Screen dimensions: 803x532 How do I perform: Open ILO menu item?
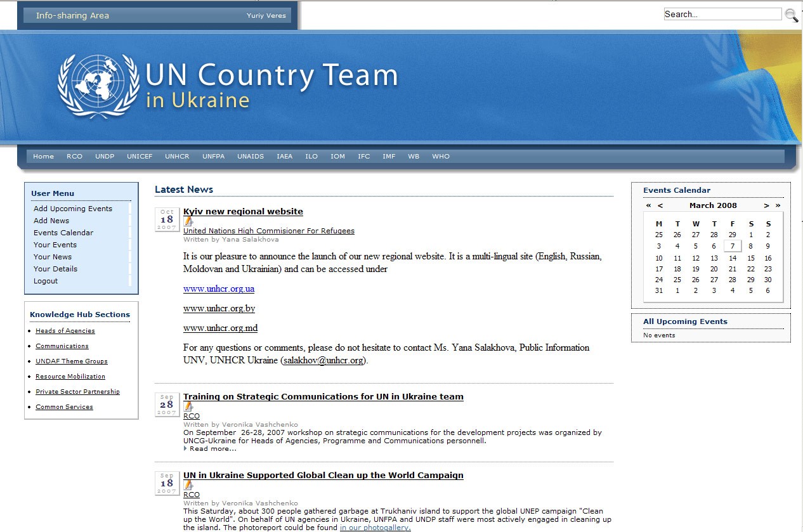(x=311, y=157)
